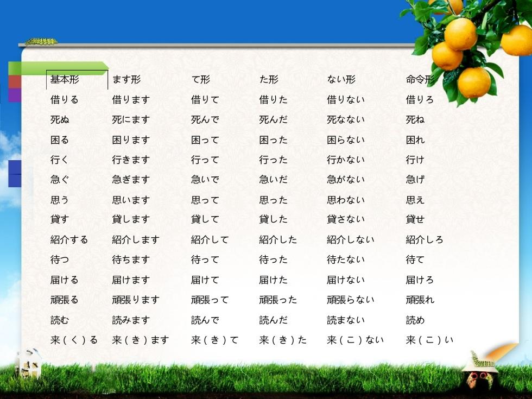Select the word 困ります

(x=131, y=140)
